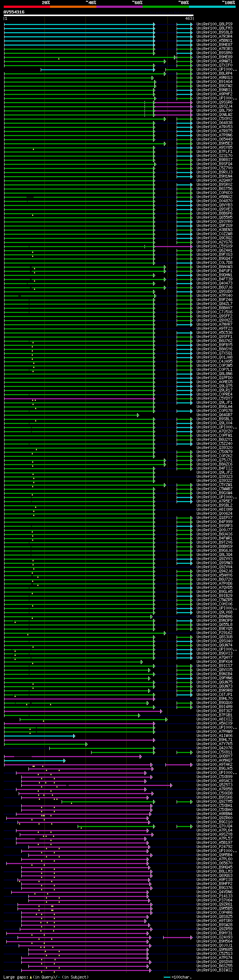The image size is (239, 980).
Task: Select the label UniRef100_Q0J0J1
Action: click(x=214, y=945)
